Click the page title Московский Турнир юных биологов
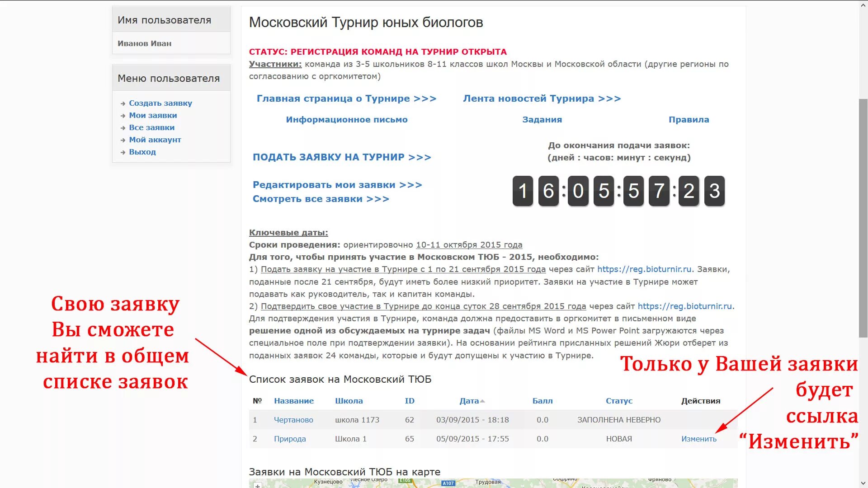The image size is (868, 488). coord(366,22)
